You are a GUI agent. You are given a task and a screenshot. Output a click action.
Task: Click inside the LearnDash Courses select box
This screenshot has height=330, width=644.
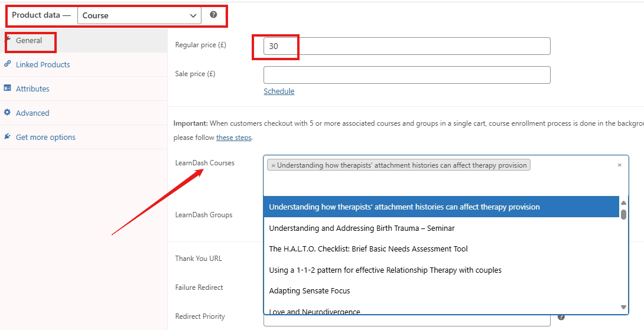coord(446,176)
